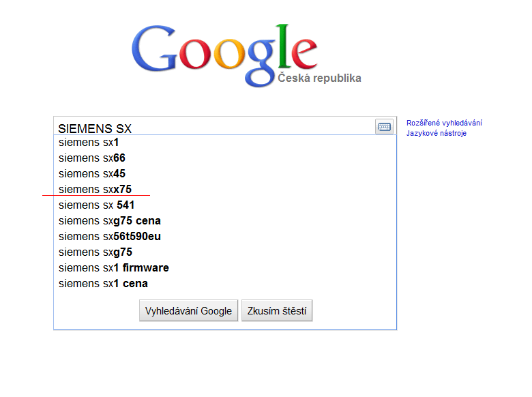Select suggestion siemens sx 541

click(x=225, y=205)
